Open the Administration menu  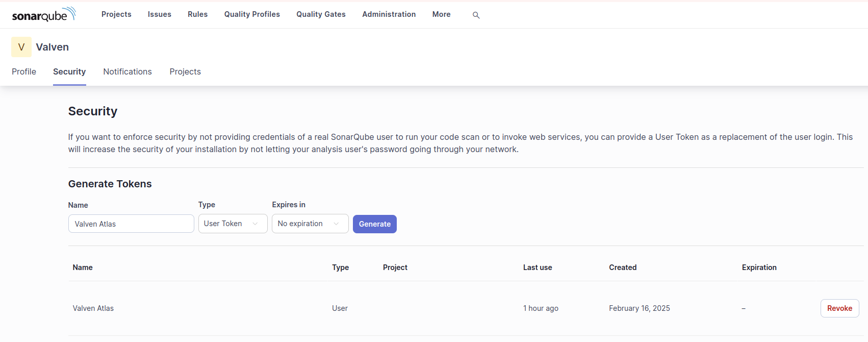[389, 14]
